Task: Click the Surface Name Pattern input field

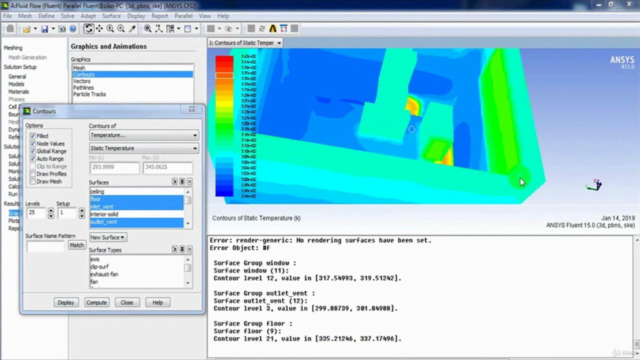Action: point(45,246)
